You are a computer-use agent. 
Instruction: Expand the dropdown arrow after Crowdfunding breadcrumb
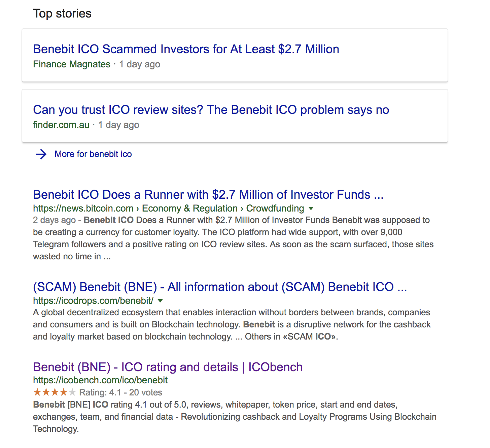click(311, 209)
